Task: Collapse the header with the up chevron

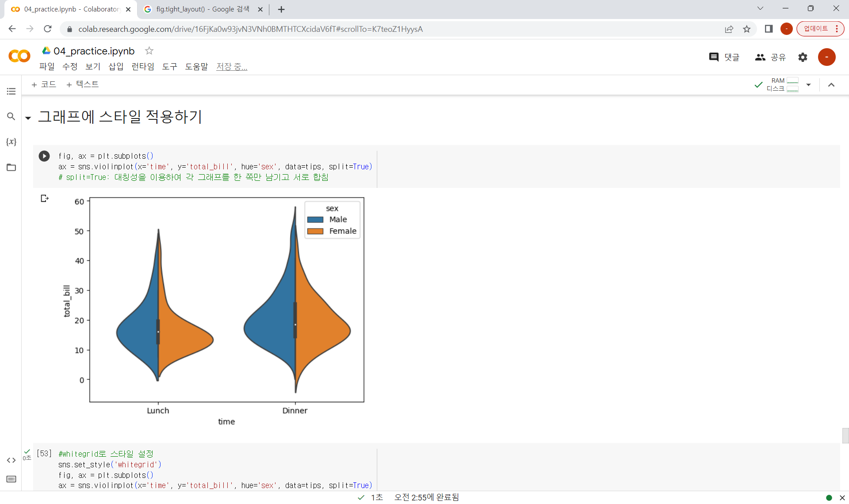Action: pos(831,84)
